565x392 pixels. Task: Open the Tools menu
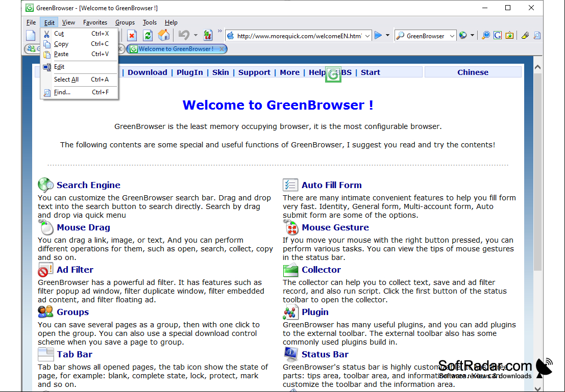click(150, 22)
